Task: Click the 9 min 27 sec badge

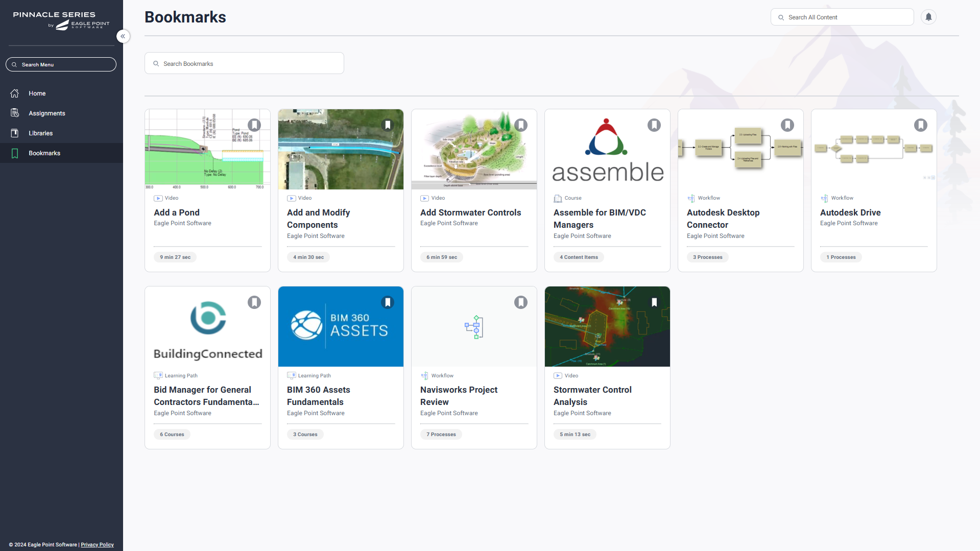Action: tap(175, 257)
